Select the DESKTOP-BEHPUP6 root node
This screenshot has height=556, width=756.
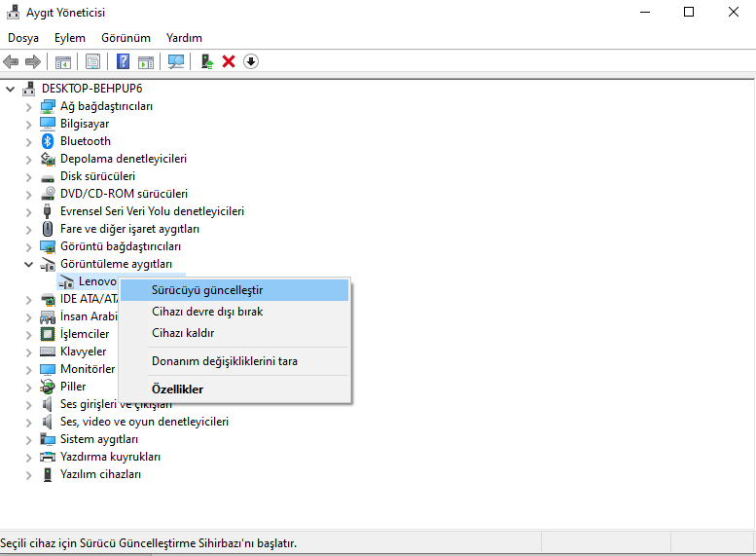92,89
